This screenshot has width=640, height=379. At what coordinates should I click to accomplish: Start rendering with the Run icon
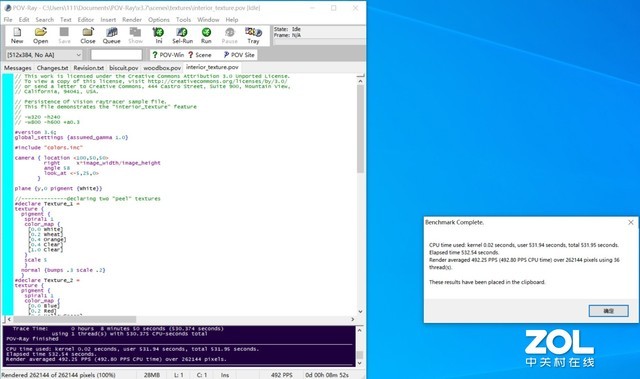206,35
